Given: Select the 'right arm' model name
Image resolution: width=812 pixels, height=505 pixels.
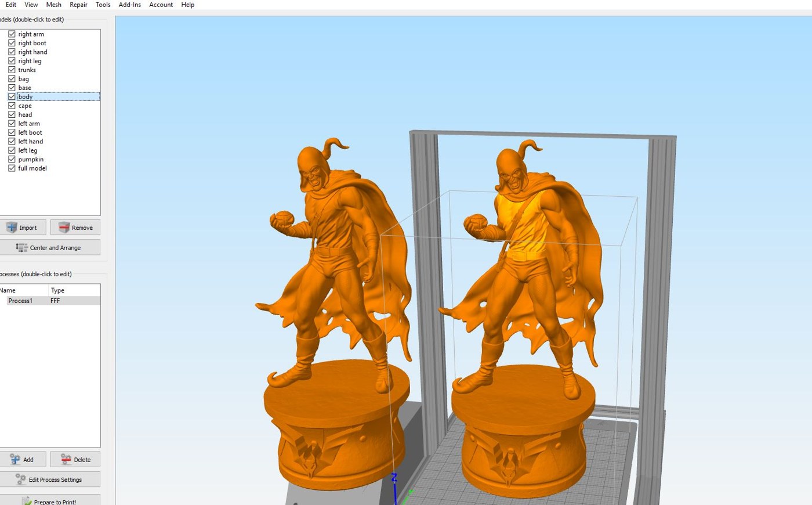Looking at the screenshot, I should [x=31, y=34].
